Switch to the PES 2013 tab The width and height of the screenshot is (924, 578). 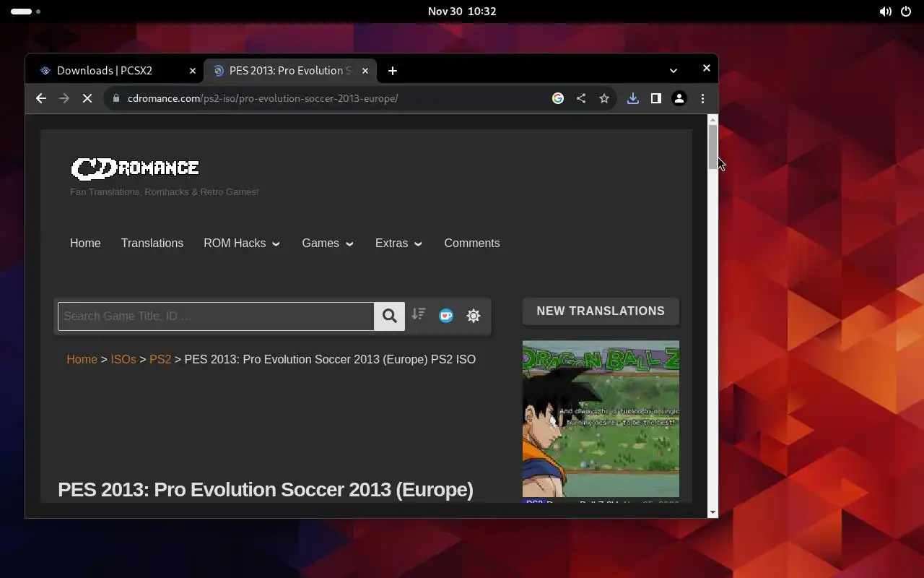coord(289,70)
